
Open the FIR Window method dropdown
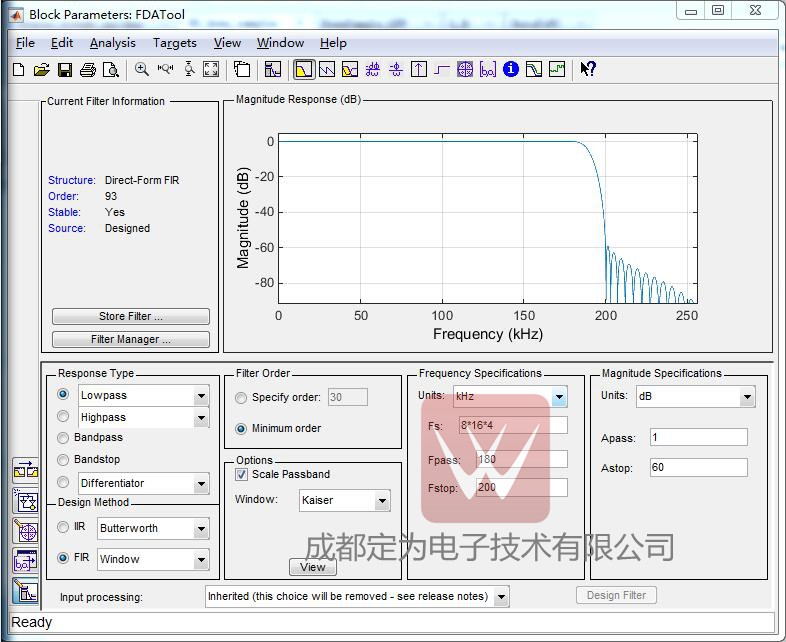[x=202, y=560]
